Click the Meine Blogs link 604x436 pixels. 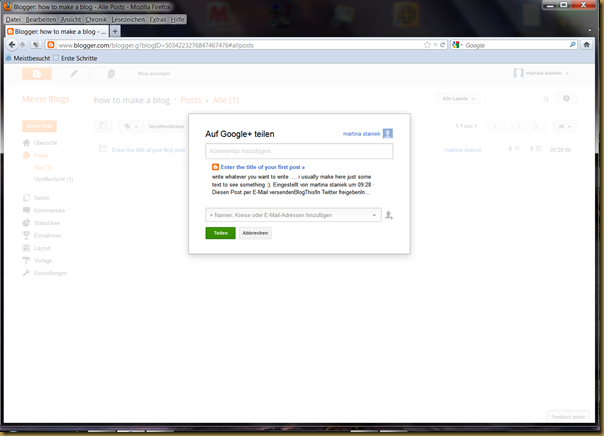[46, 99]
